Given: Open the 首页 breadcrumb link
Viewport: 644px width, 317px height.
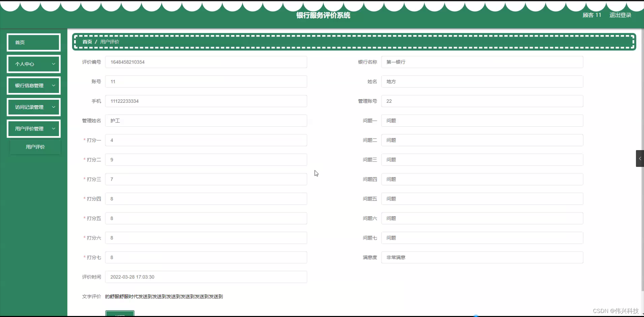Looking at the screenshot, I should point(87,42).
